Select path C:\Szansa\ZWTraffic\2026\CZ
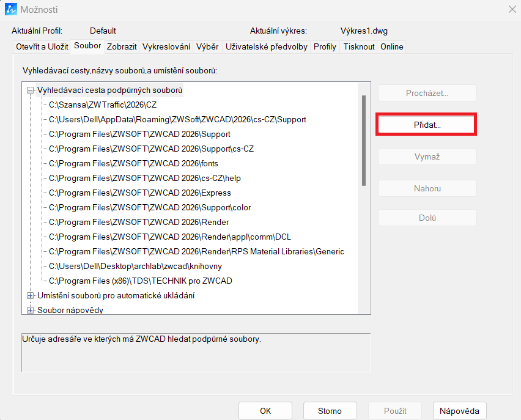Screen dimensions: 521x420 [x=103, y=105]
